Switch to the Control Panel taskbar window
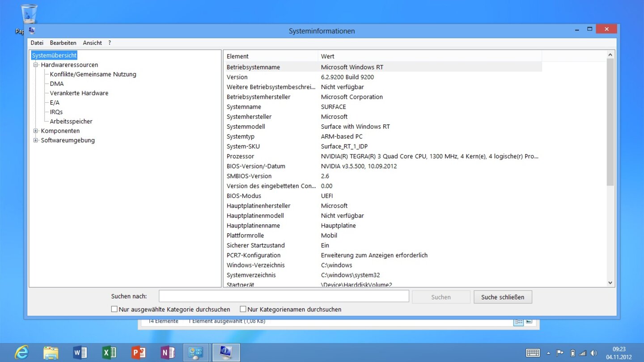This screenshot has width=644, height=362. (x=196, y=353)
